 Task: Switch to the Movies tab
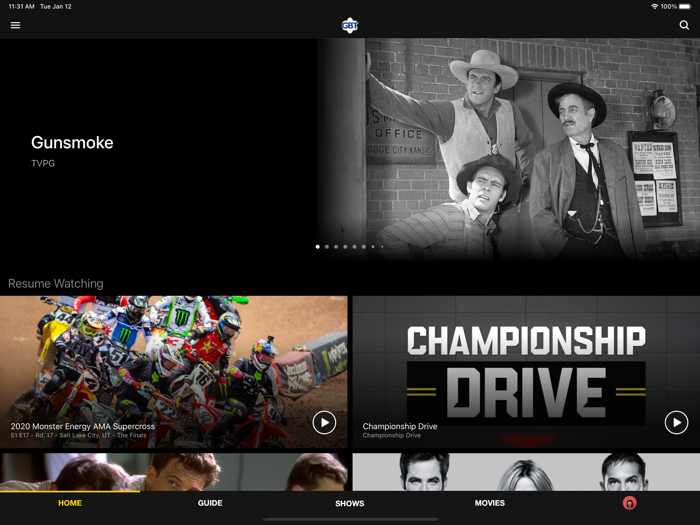click(490, 503)
